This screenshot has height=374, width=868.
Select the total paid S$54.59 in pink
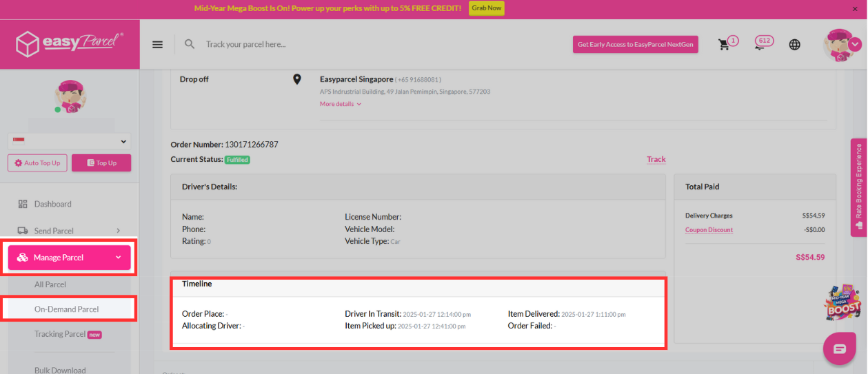point(810,258)
